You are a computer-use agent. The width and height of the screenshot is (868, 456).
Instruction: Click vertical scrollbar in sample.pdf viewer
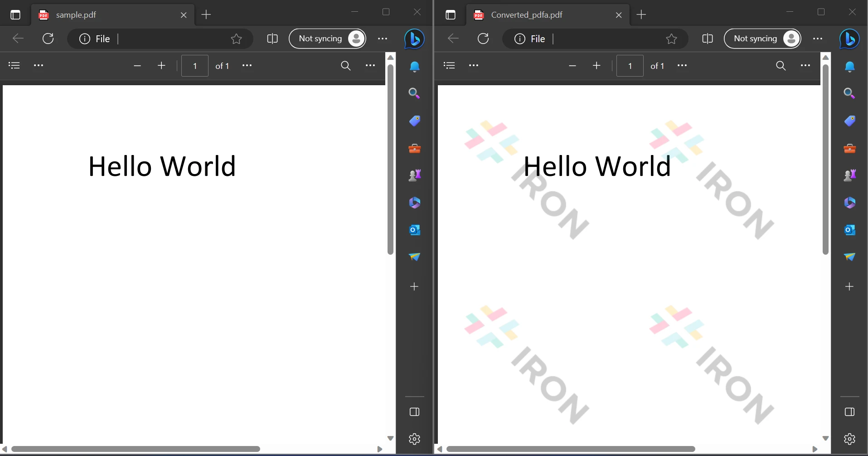tap(390, 160)
